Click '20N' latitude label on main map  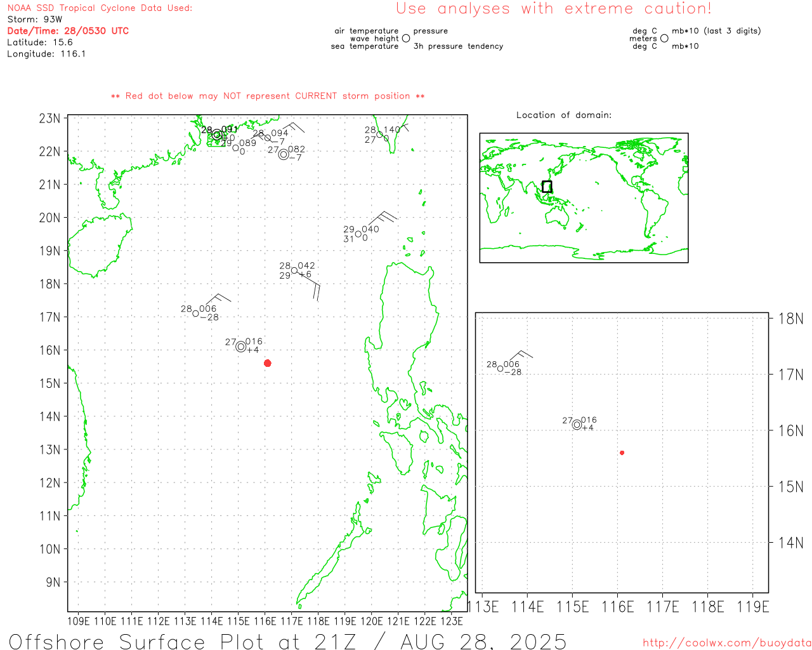tap(50, 218)
